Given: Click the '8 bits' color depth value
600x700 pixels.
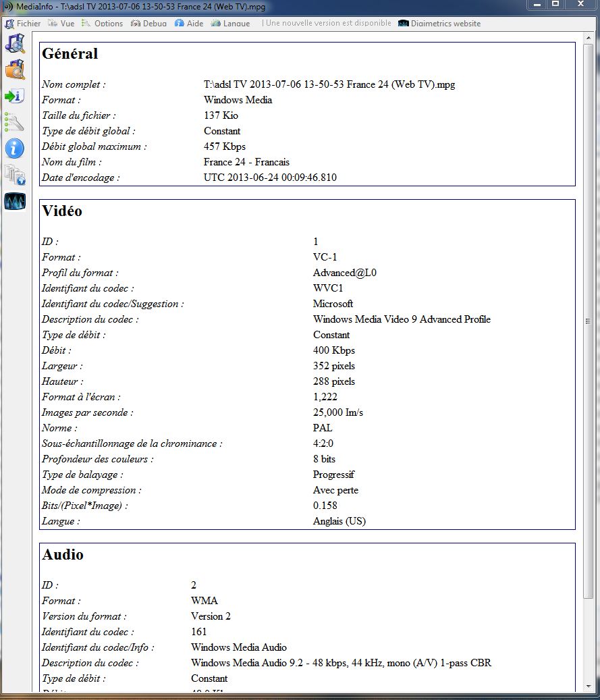Looking at the screenshot, I should [x=324, y=460].
